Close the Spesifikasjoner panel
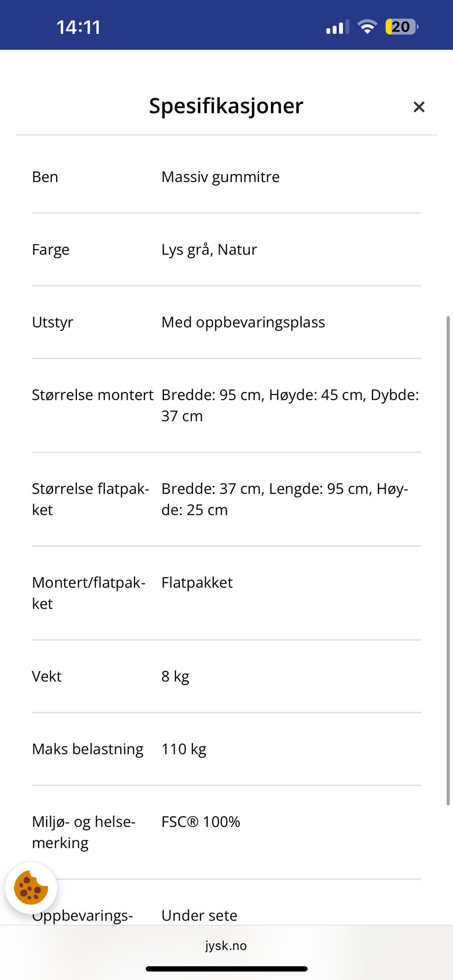 419,107
